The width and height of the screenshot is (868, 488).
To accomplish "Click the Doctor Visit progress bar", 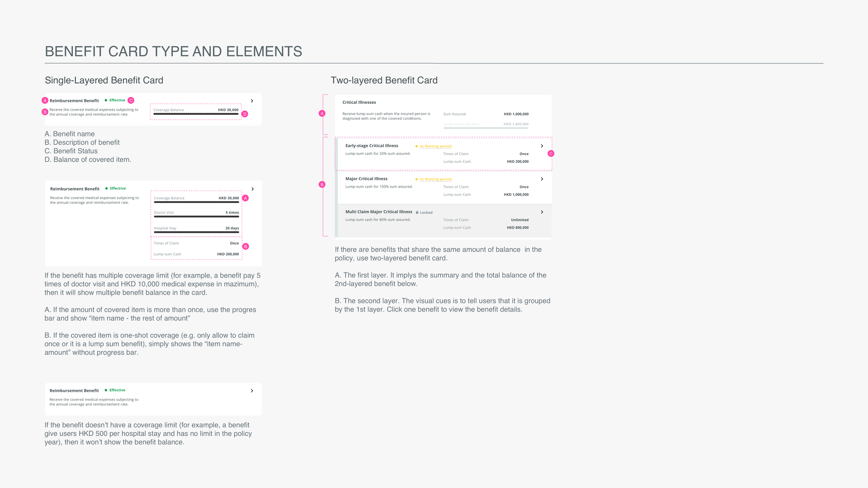I will (x=197, y=217).
